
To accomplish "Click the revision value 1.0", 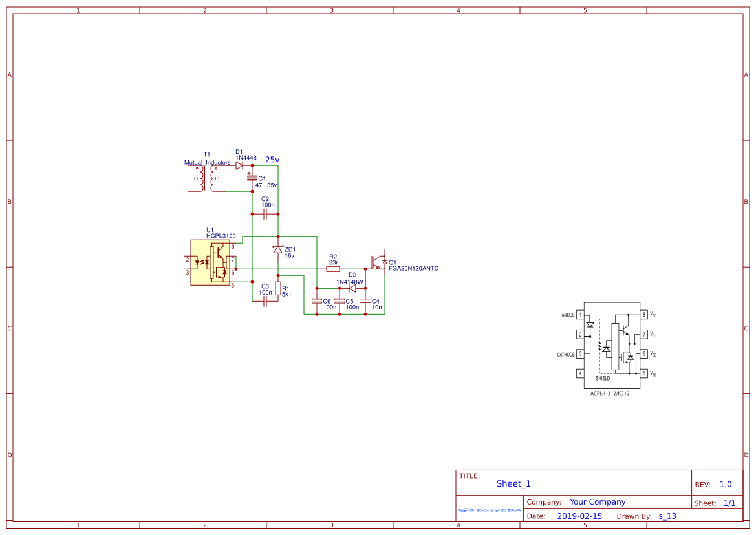I will click(x=725, y=484).
